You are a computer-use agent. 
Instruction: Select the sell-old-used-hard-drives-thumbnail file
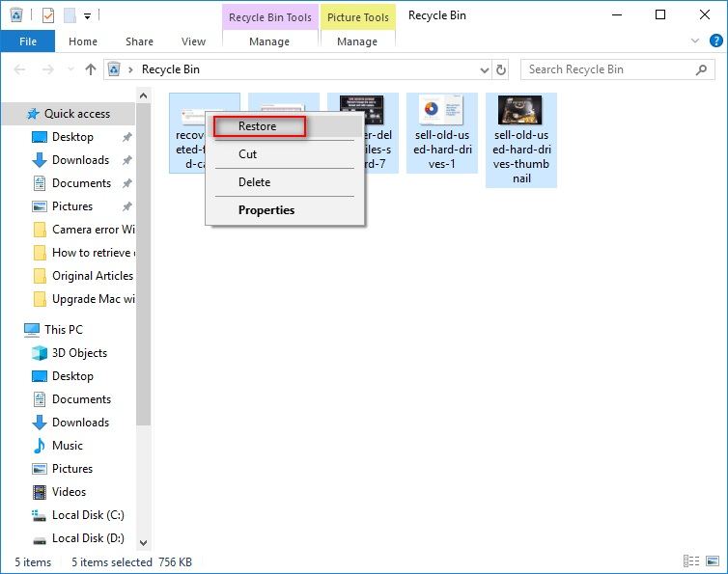[x=521, y=140]
